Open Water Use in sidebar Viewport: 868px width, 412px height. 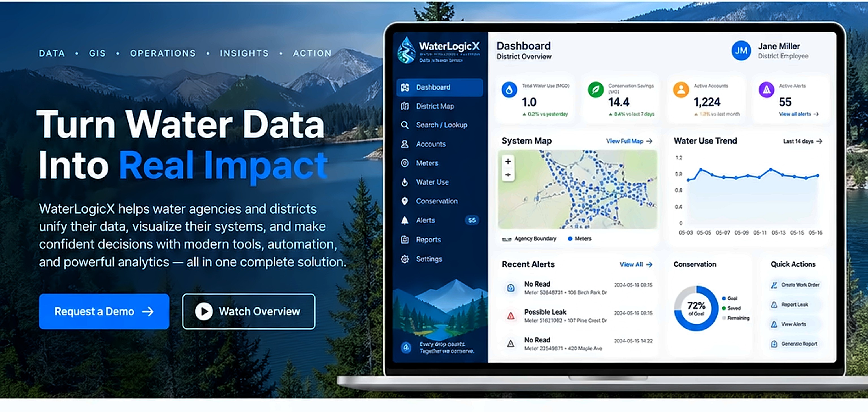pos(439,182)
